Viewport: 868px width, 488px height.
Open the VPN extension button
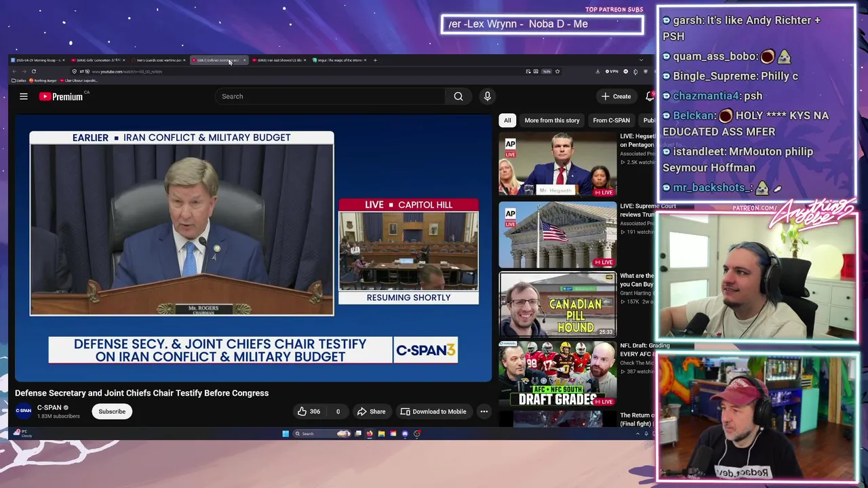coord(613,71)
